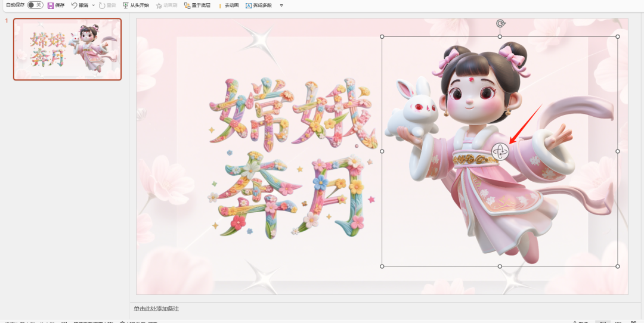Select slide 1 thumbnail in the panel

67,49
